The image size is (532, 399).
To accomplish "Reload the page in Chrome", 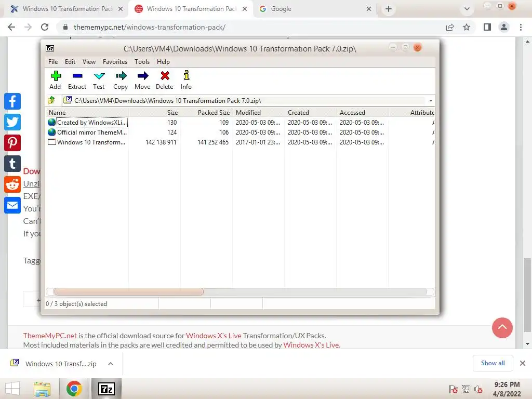I will pyautogui.click(x=45, y=27).
